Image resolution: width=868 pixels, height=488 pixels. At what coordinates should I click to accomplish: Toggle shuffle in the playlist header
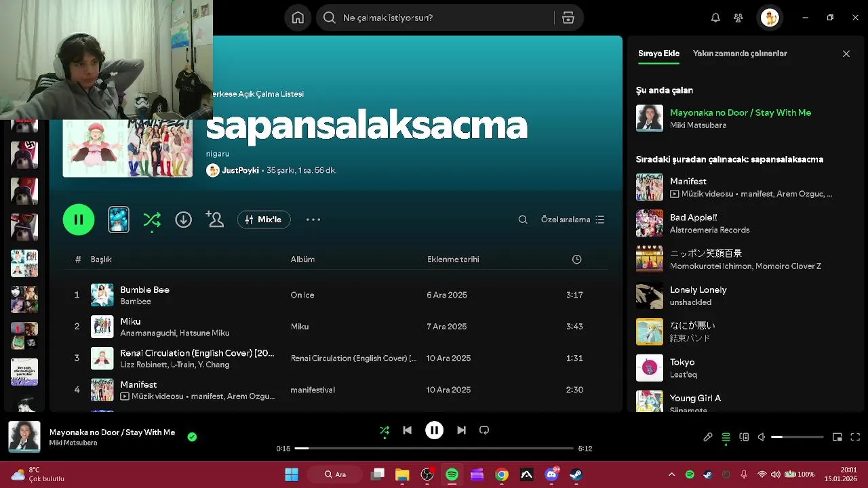[x=152, y=220]
